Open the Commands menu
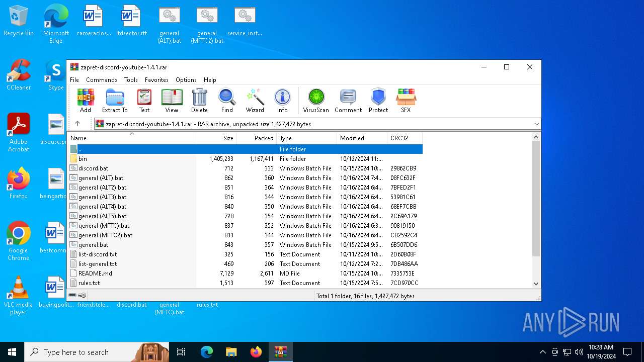644x362 pixels. click(102, 79)
